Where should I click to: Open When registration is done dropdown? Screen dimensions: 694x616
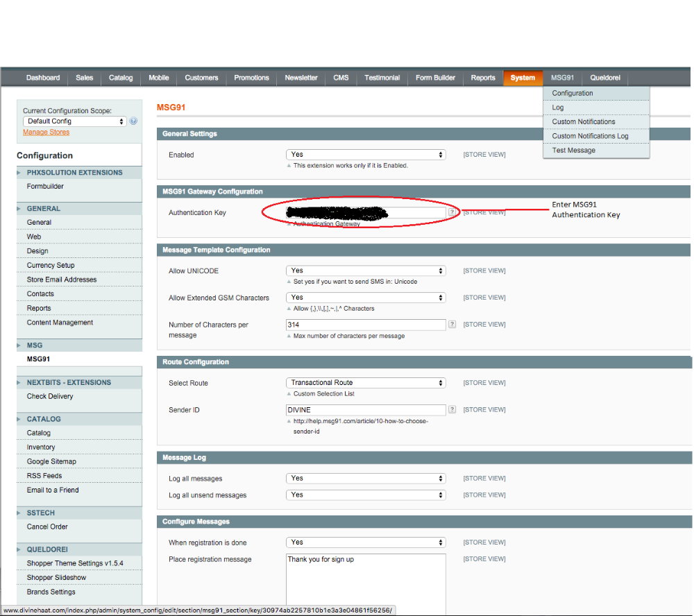click(366, 542)
